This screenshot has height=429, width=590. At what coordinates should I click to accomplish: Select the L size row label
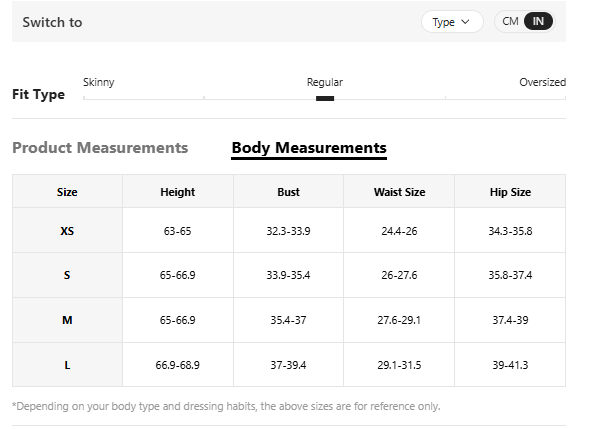point(67,365)
